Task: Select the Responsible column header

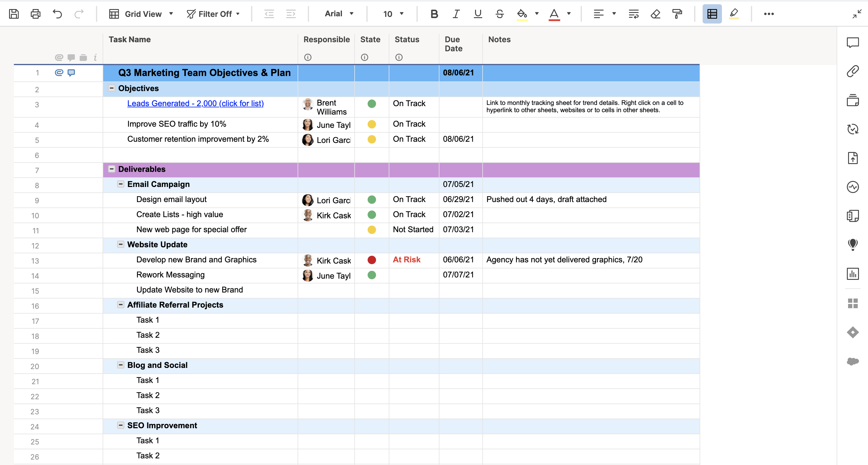Action: coord(326,49)
